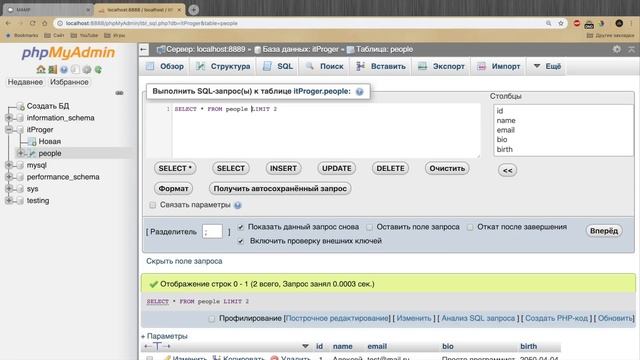Click zoom magnifier icon in address bar
Image resolution: width=640 pixels, height=360 pixels.
pyautogui.click(x=549, y=23)
